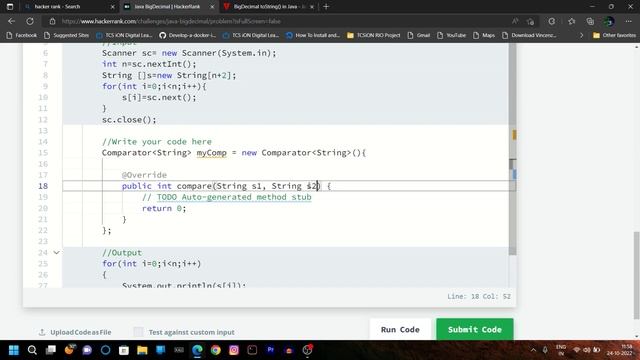Open the Facebook bookmark
The image size is (640, 360).
tap(22, 35)
